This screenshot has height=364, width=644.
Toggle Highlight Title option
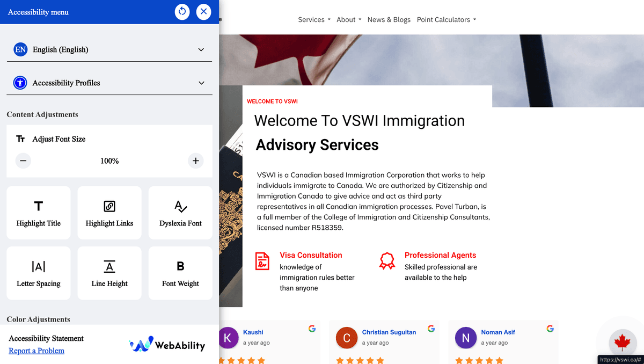tap(39, 213)
